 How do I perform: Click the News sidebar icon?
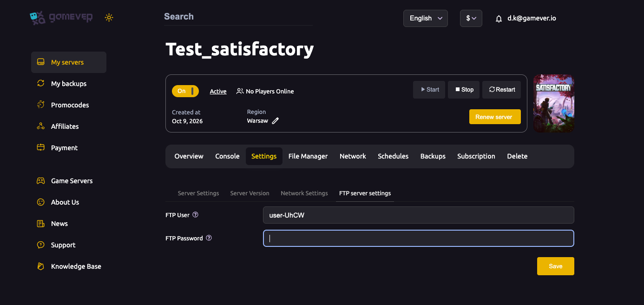point(41,224)
